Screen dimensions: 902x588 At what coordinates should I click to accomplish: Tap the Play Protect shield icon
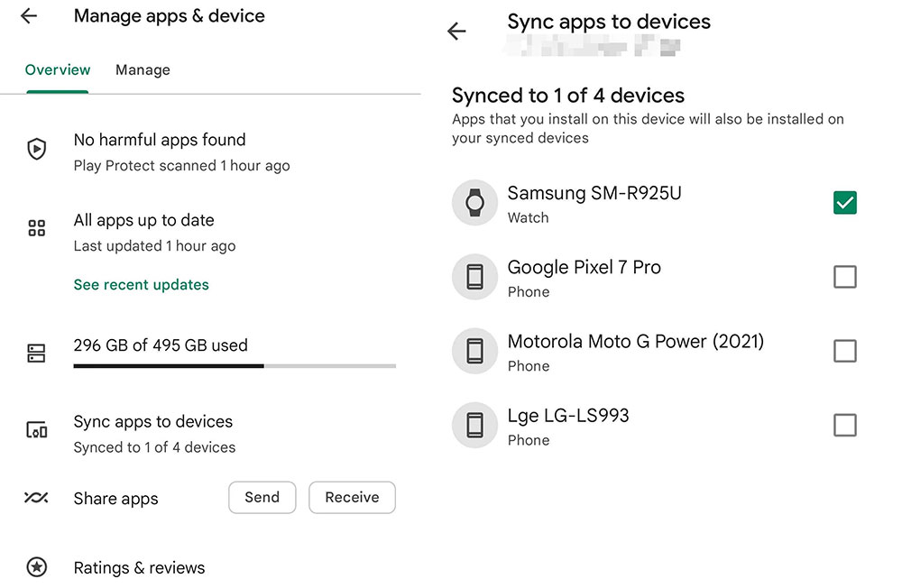[36, 150]
